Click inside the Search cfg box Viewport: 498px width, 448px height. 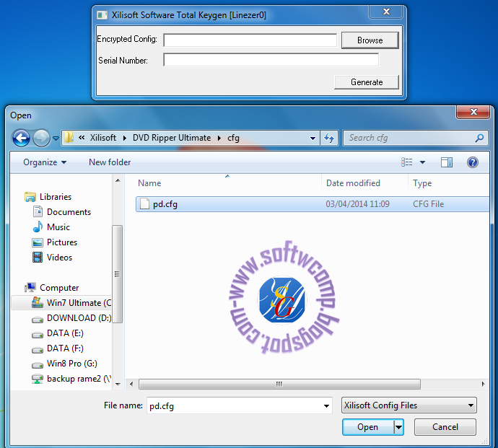click(410, 138)
